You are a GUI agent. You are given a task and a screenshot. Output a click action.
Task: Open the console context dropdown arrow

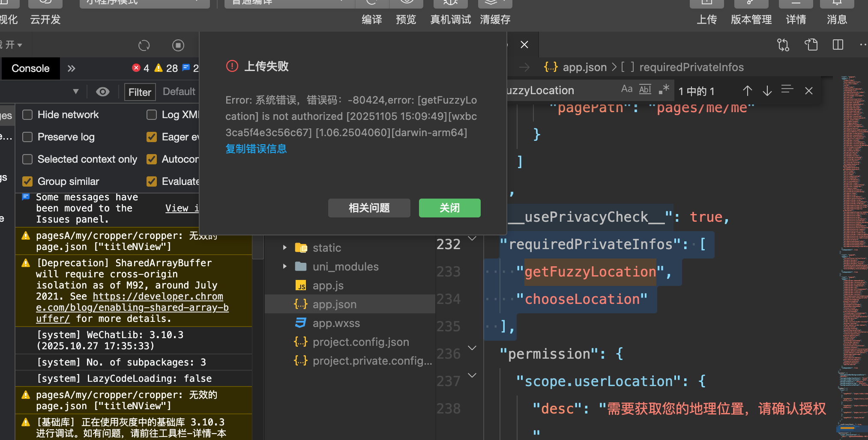point(76,92)
